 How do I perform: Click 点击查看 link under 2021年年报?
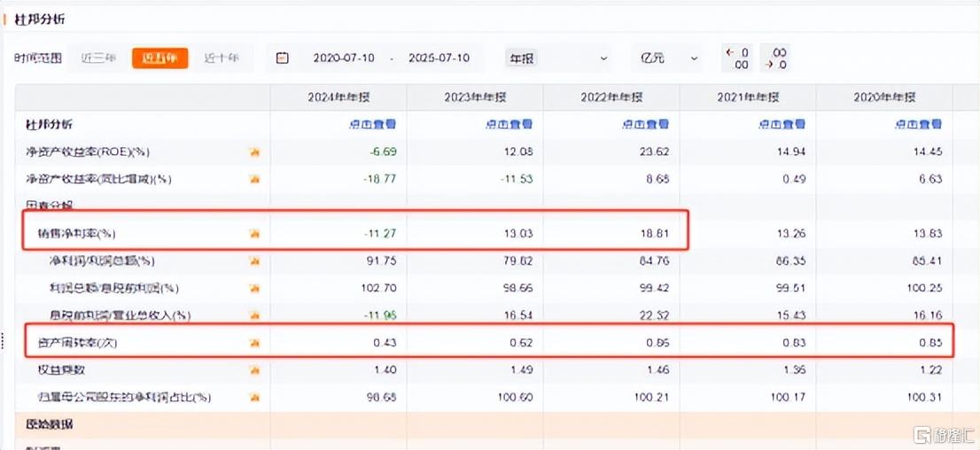click(x=782, y=124)
